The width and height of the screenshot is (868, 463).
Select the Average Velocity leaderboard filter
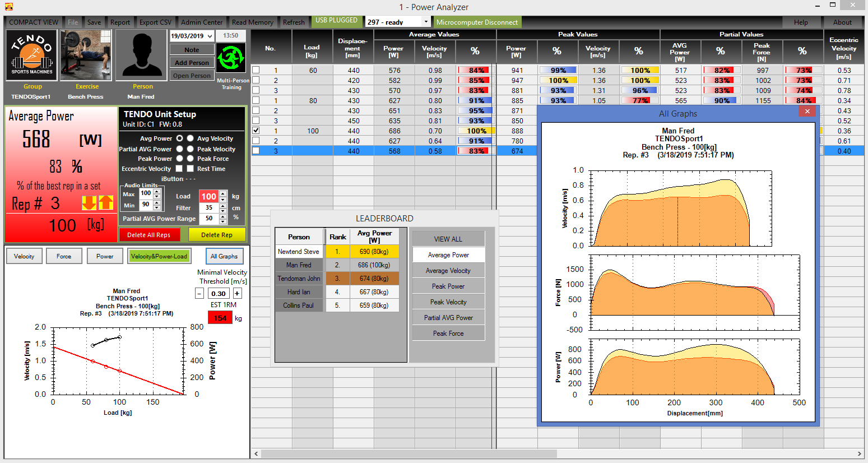448,270
